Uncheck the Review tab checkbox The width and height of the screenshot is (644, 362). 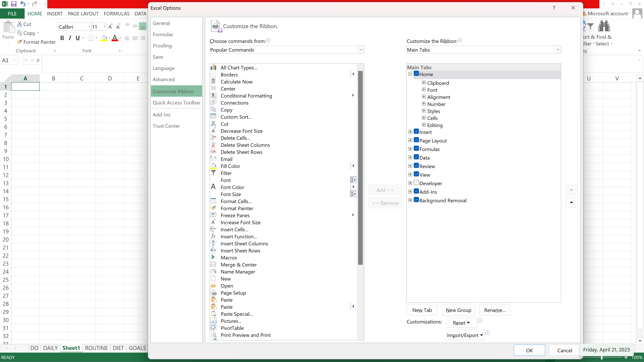(x=416, y=166)
